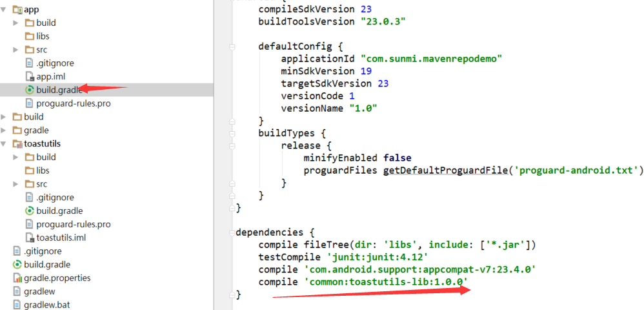Viewport: 644px width, 310px height.
Task: Click the toastutils.iml file icon
Action: [30, 238]
